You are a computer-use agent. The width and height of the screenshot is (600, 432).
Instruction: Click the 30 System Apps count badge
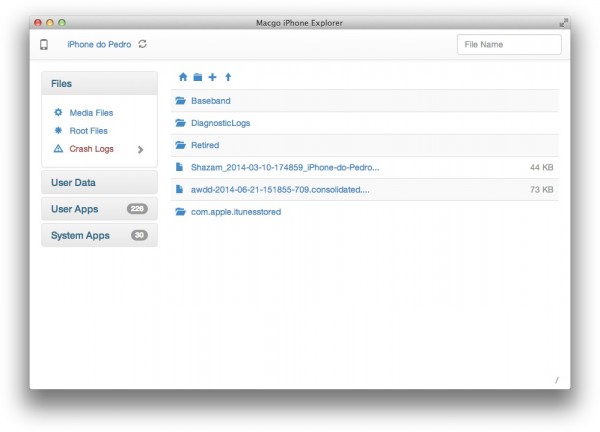pos(139,235)
